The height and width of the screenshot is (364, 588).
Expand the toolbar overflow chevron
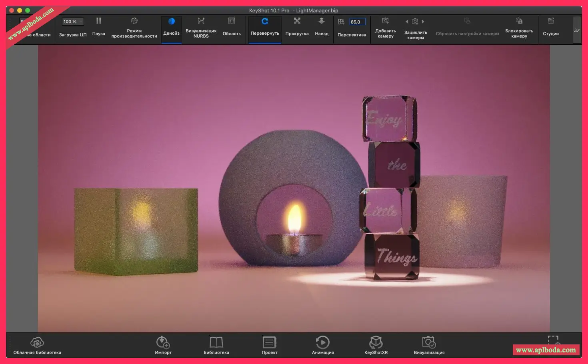pos(576,30)
